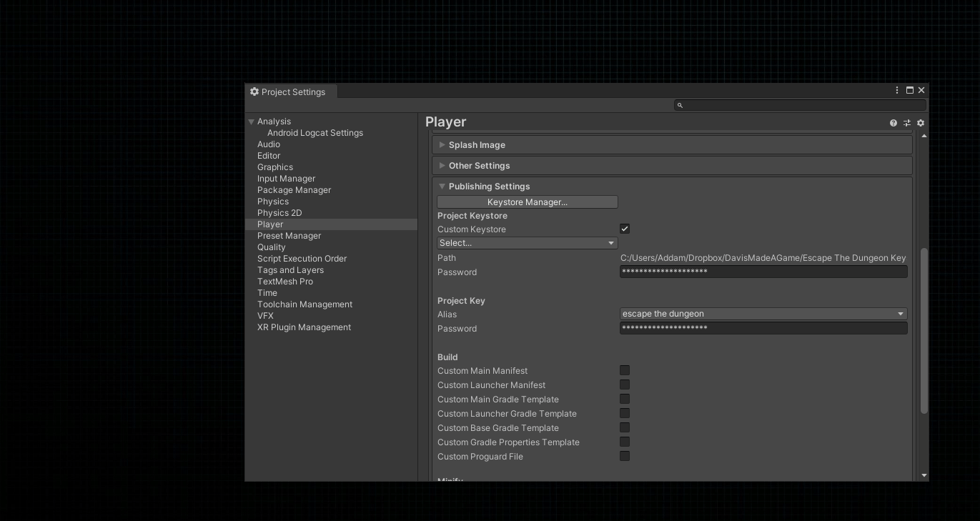Click the scroll down arrow of Player panel
Viewport: 980px width, 521px height.
point(924,475)
